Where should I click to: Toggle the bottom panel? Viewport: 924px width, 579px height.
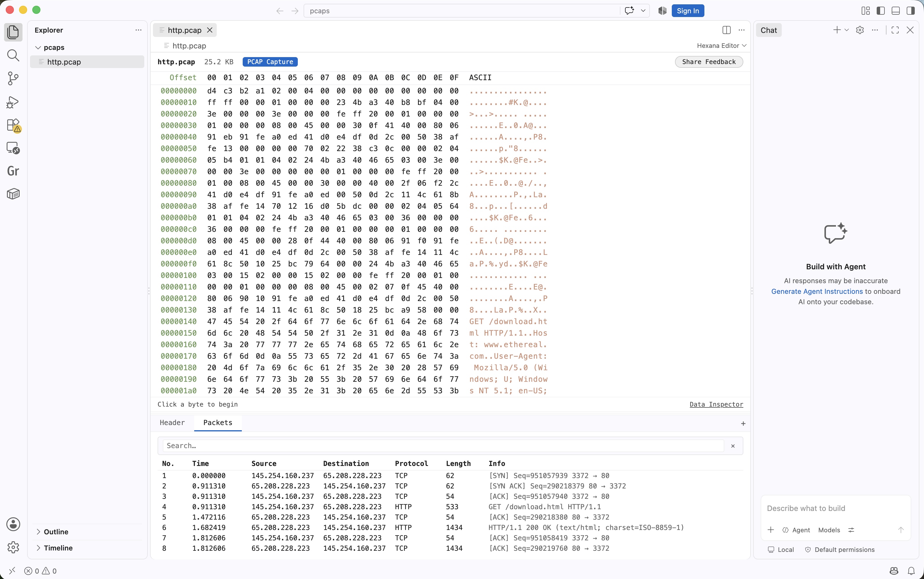coord(896,11)
